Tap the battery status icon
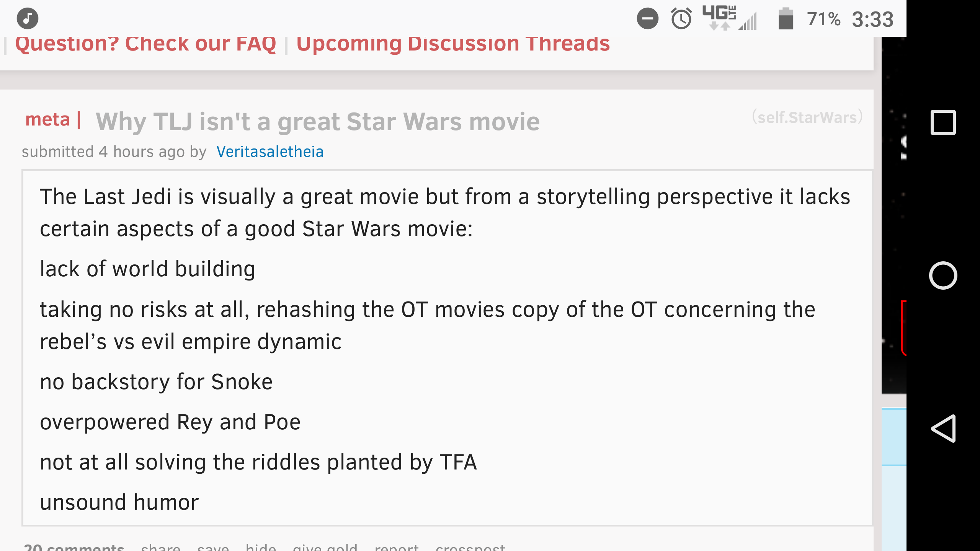 click(786, 18)
